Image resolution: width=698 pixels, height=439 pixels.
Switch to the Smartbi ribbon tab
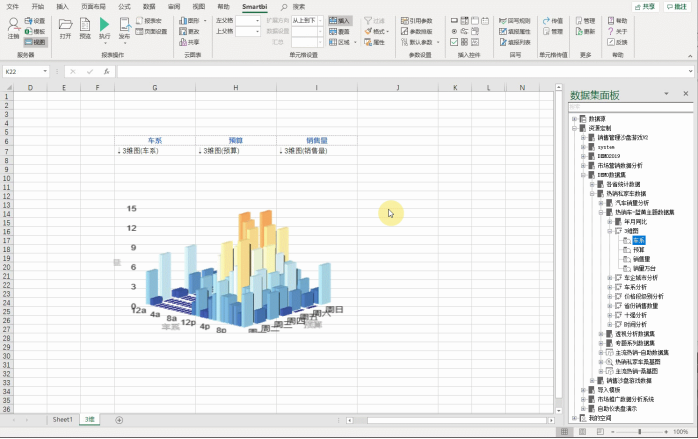point(255,7)
